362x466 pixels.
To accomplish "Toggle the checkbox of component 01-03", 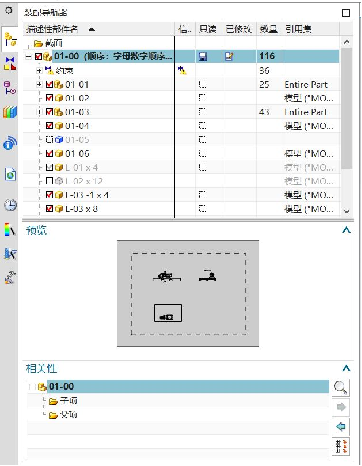I will click(x=49, y=112).
